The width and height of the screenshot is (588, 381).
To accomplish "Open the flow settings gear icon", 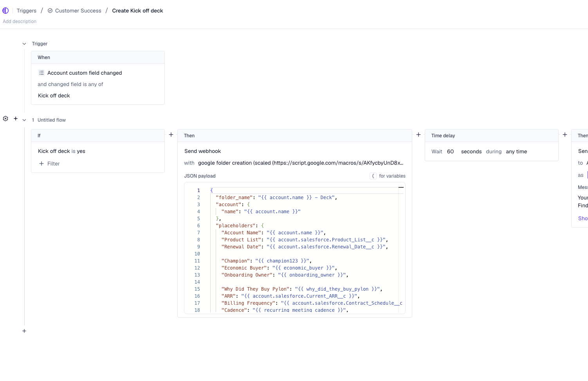I will point(5,119).
